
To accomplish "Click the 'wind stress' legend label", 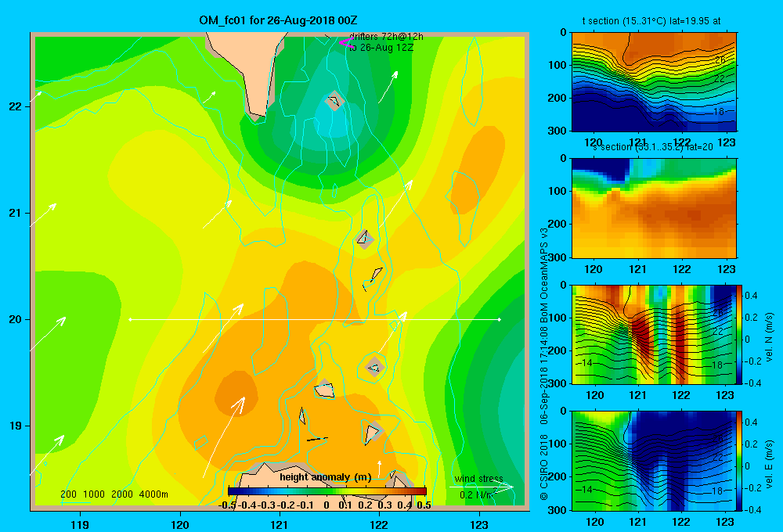I will click(x=479, y=479).
